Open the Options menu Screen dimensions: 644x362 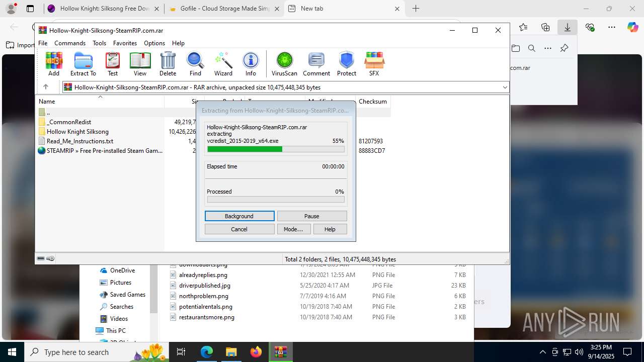pos(154,43)
